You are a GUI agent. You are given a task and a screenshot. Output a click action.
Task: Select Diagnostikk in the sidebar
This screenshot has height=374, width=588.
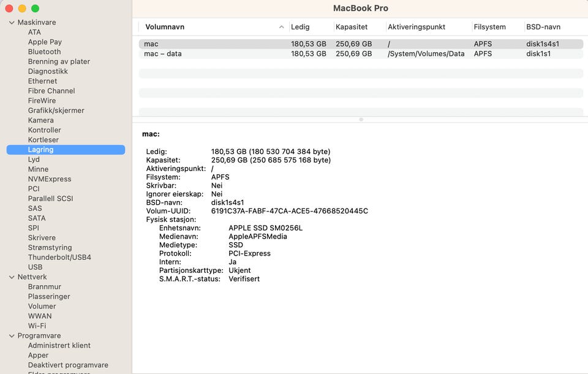coord(48,71)
